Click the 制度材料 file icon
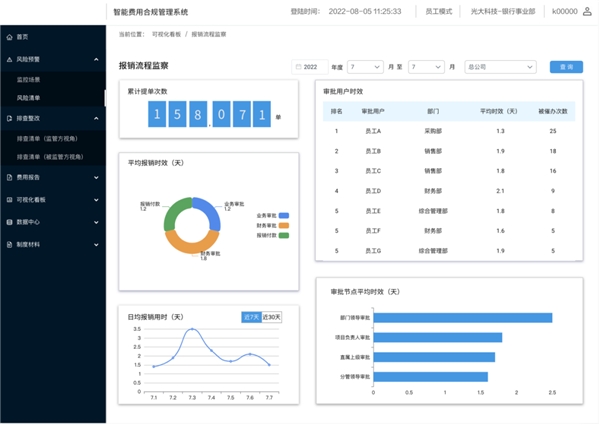Screen dimensions: 600x425 [x=9, y=244]
